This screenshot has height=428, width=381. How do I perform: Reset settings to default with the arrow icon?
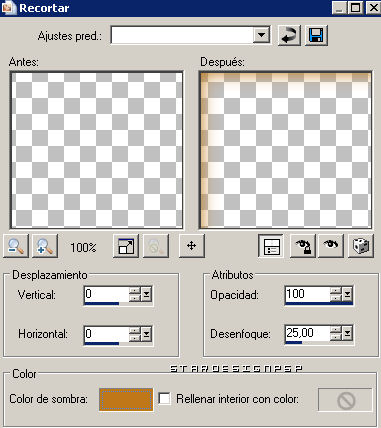[289, 35]
